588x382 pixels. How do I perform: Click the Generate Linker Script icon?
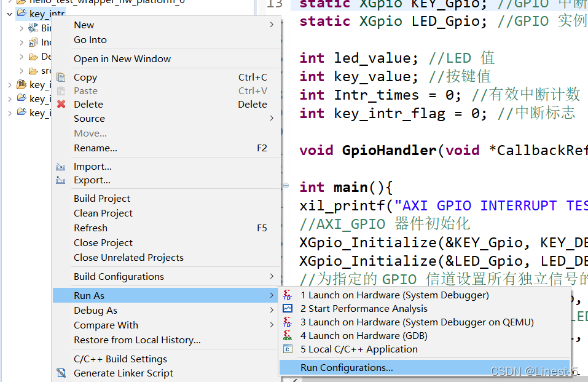click(x=61, y=373)
